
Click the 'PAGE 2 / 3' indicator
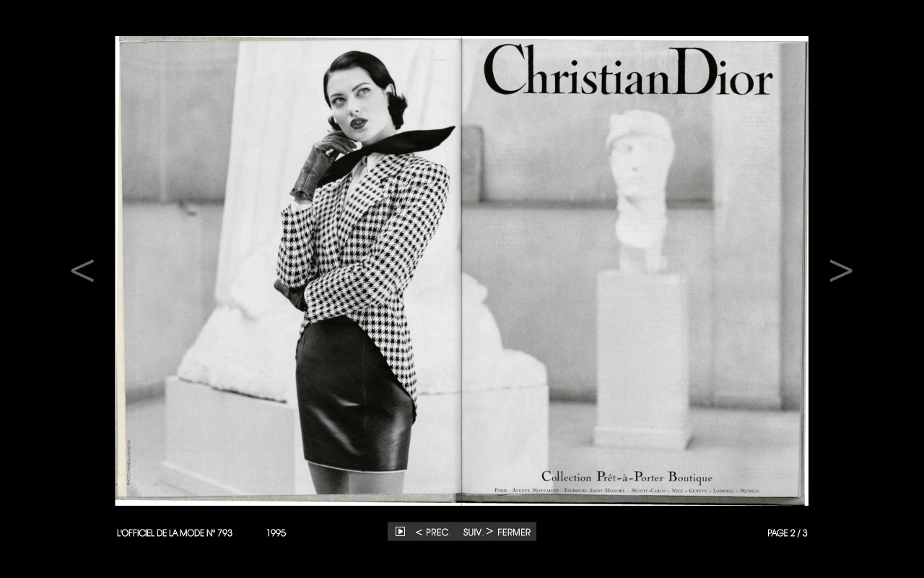[788, 533]
